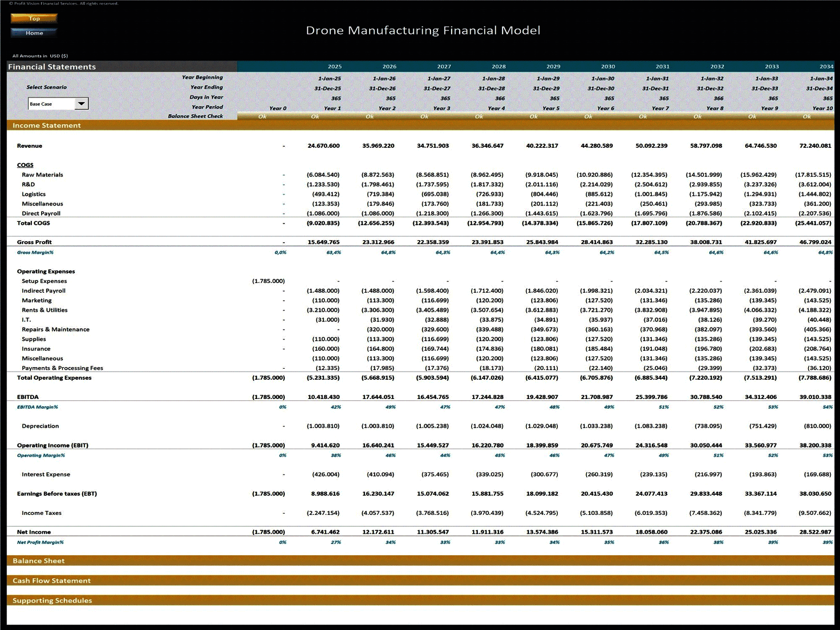Viewport: 840px width, 630px height.
Task: Expand the Balance Sheet section
Action: (420, 561)
